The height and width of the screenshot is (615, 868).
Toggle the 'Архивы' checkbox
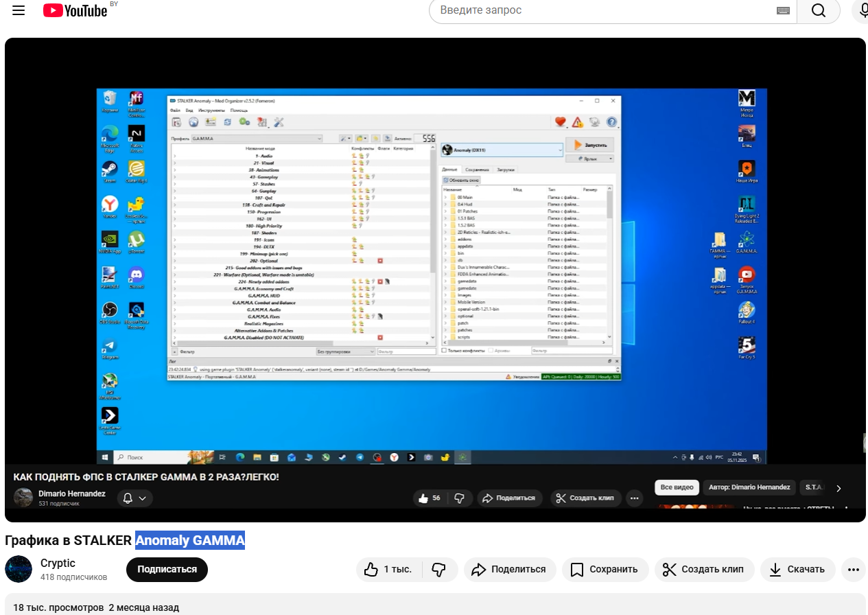point(491,351)
